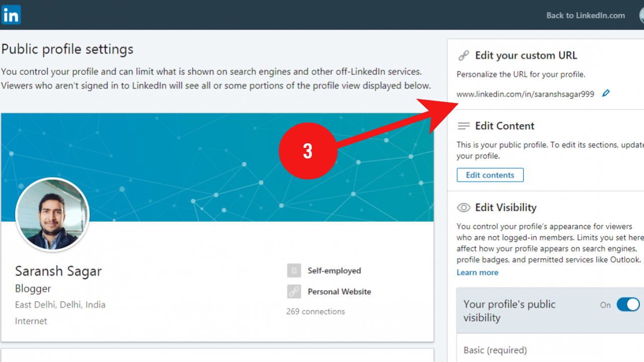Open the Personal Website link text
This screenshot has width=644, height=362.
click(339, 292)
